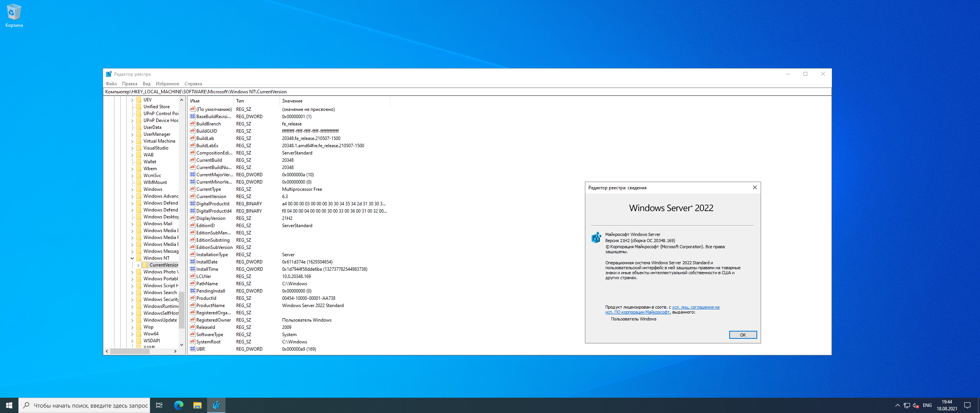Expand the CurrentVersion subkey node
The height and width of the screenshot is (413, 980).
point(139,265)
